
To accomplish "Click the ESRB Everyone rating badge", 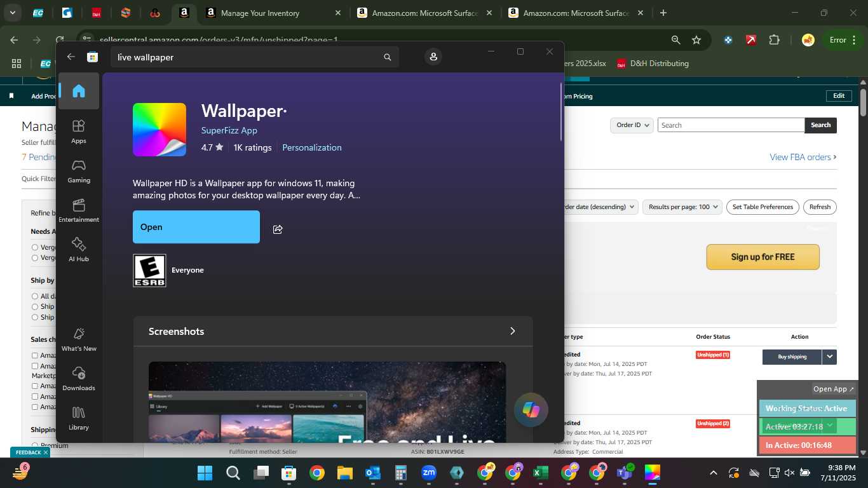I will point(149,271).
